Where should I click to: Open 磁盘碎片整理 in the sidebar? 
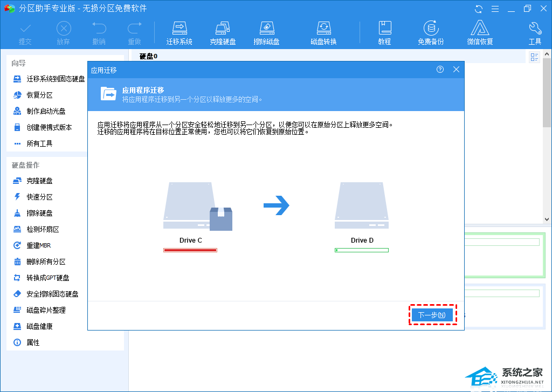[39, 310]
